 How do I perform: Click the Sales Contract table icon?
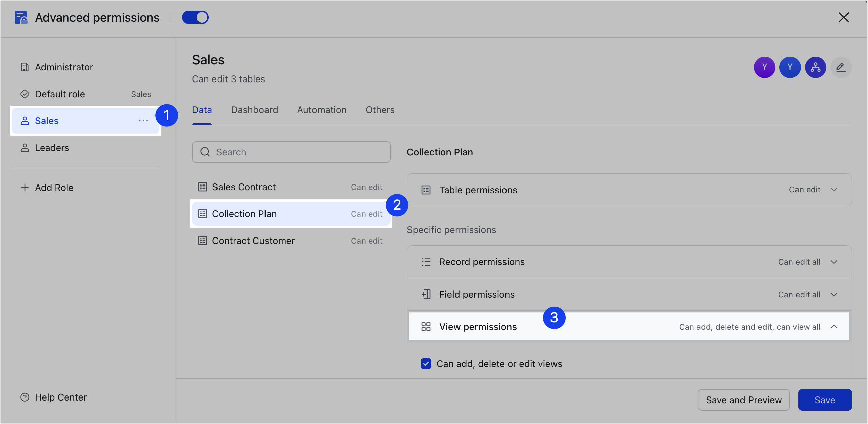[202, 187]
